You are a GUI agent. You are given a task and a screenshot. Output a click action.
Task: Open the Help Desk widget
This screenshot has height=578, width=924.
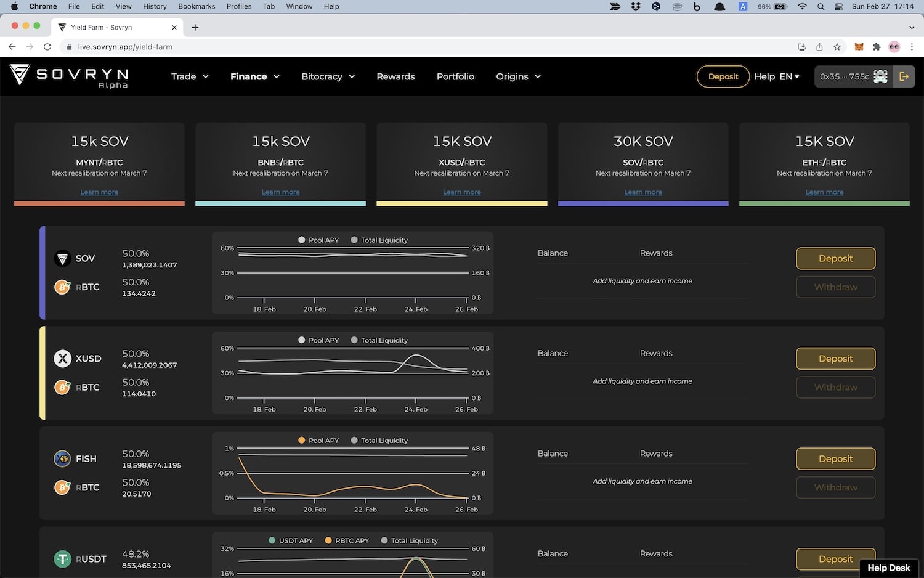[x=889, y=568]
